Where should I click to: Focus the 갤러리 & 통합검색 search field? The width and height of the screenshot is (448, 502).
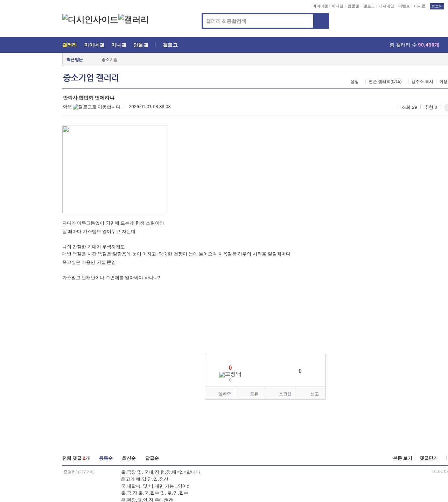(258, 21)
